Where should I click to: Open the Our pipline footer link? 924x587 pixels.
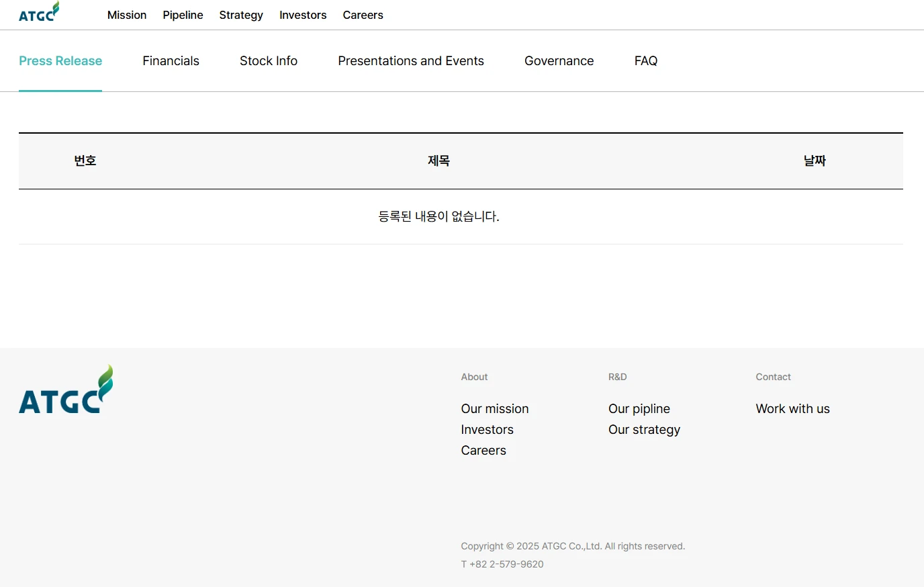pos(639,409)
